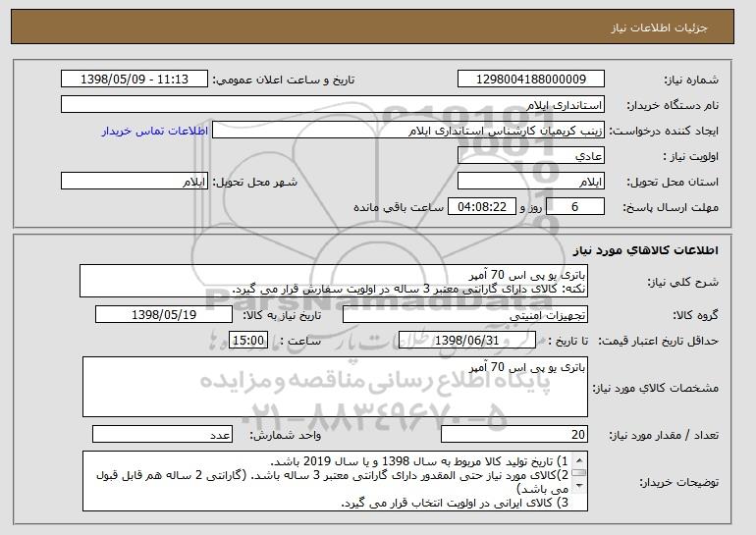Click the ساعت باقی مانده label
Image resolution: width=756 pixels, height=535 pixels.
coord(399,207)
